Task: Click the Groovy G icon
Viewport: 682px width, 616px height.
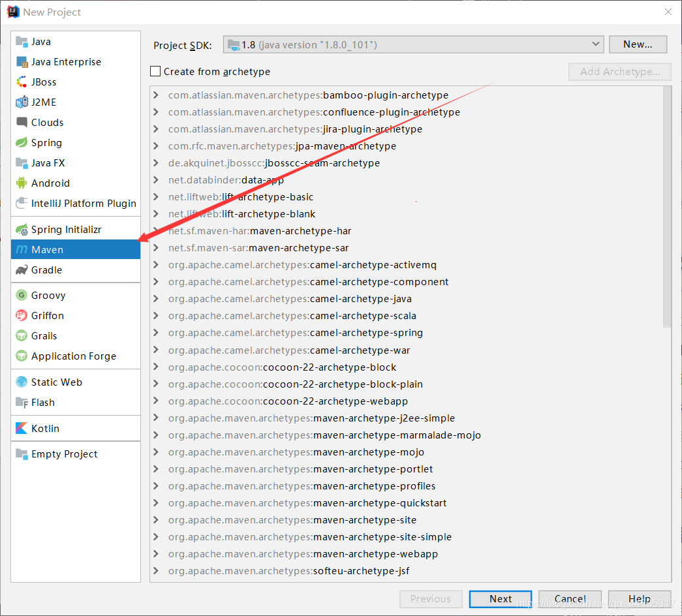Action: [x=22, y=296]
